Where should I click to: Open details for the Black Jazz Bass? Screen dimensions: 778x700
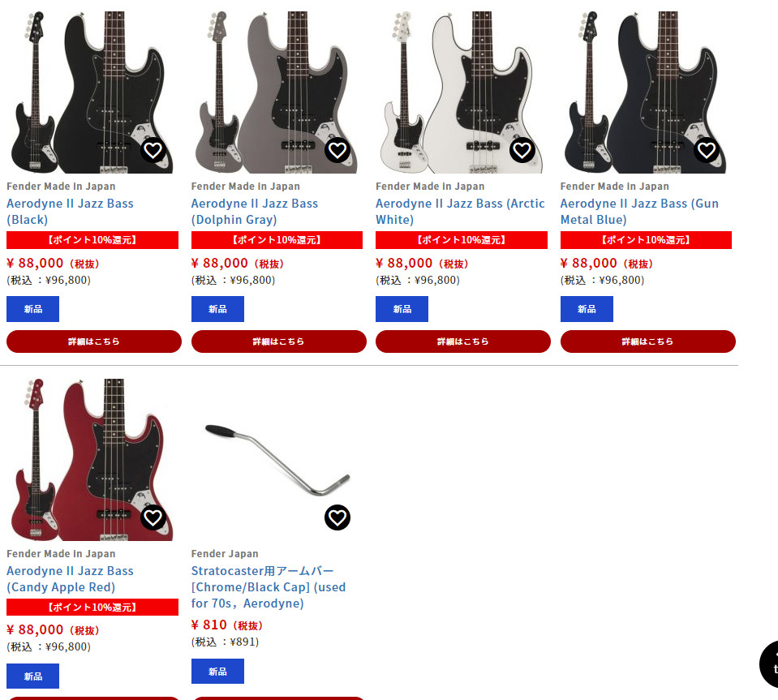[94, 341]
